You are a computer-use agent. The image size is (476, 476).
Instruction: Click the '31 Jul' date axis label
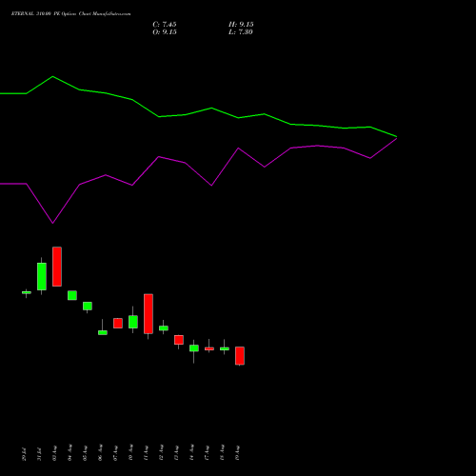[x=39, y=453]
